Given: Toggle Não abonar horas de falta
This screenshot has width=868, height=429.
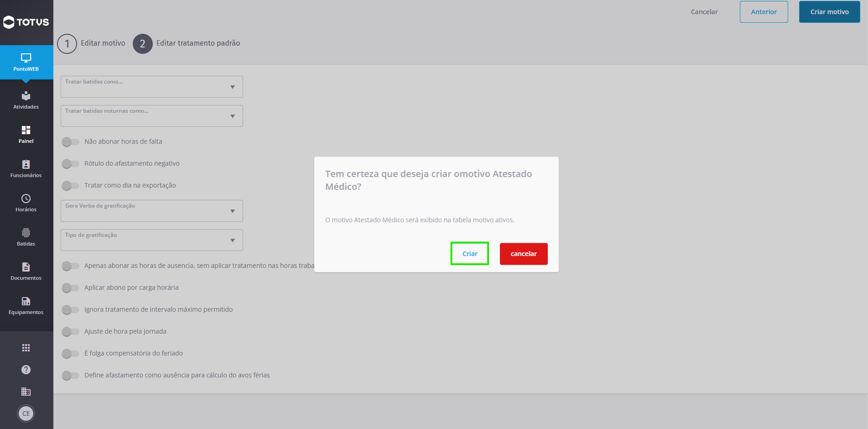Looking at the screenshot, I should click(71, 141).
